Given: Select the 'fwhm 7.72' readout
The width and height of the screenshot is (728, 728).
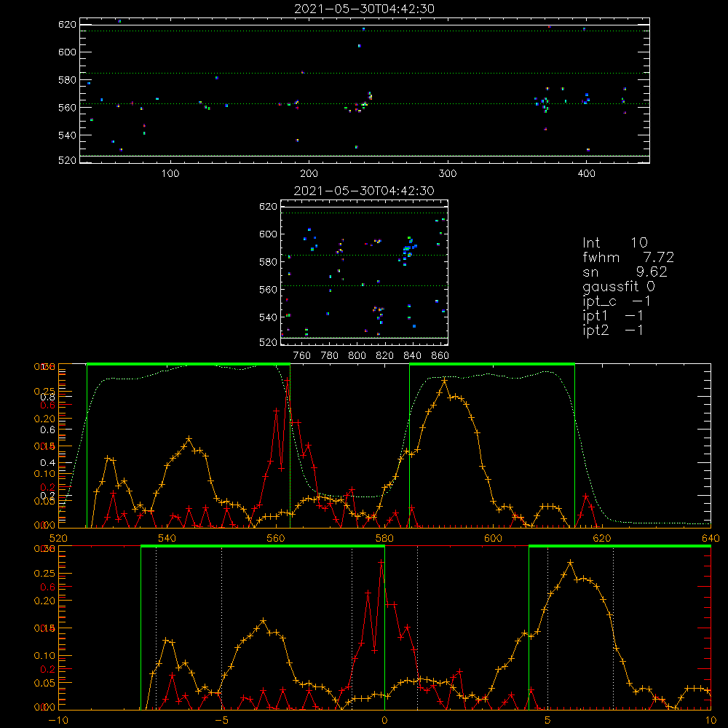Looking at the screenshot, I should point(628,257).
